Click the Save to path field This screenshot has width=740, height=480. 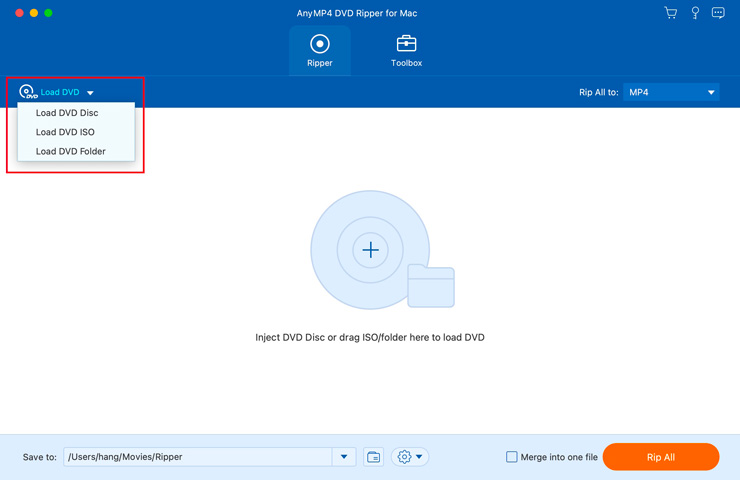(x=197, y=457)
